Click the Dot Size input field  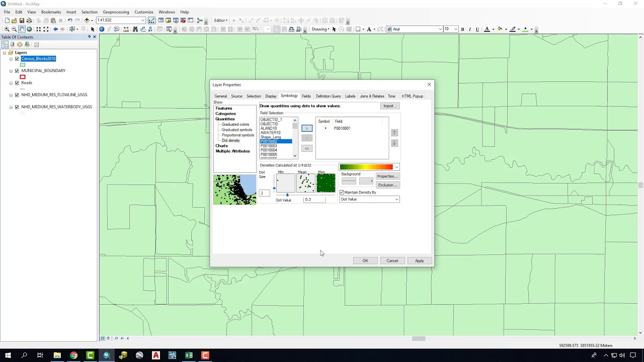265,193
